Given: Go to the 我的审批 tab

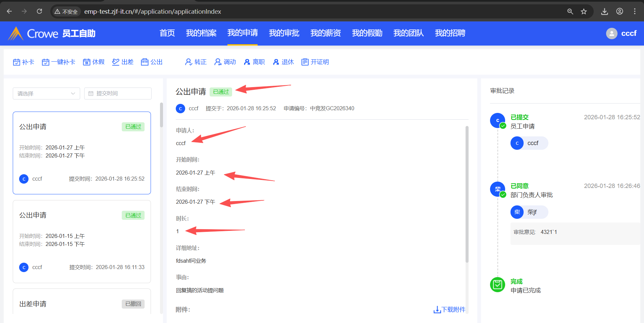Looking at the screenshot, I should (284, 33).
